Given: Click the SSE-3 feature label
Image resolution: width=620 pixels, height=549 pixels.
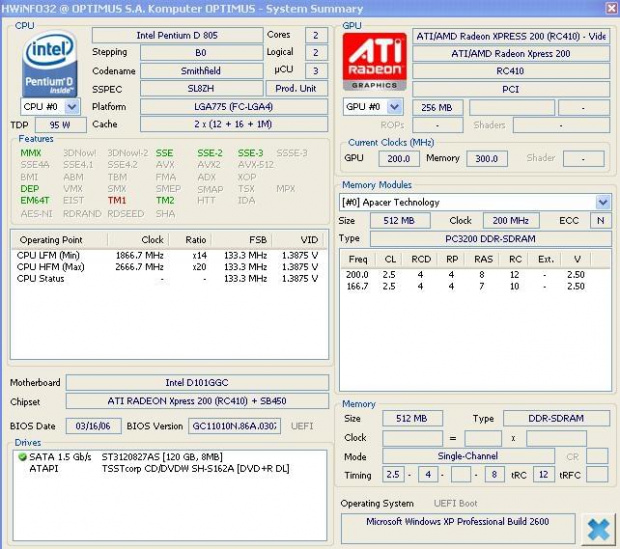Looking at the screenshot, I should point(250,153).
